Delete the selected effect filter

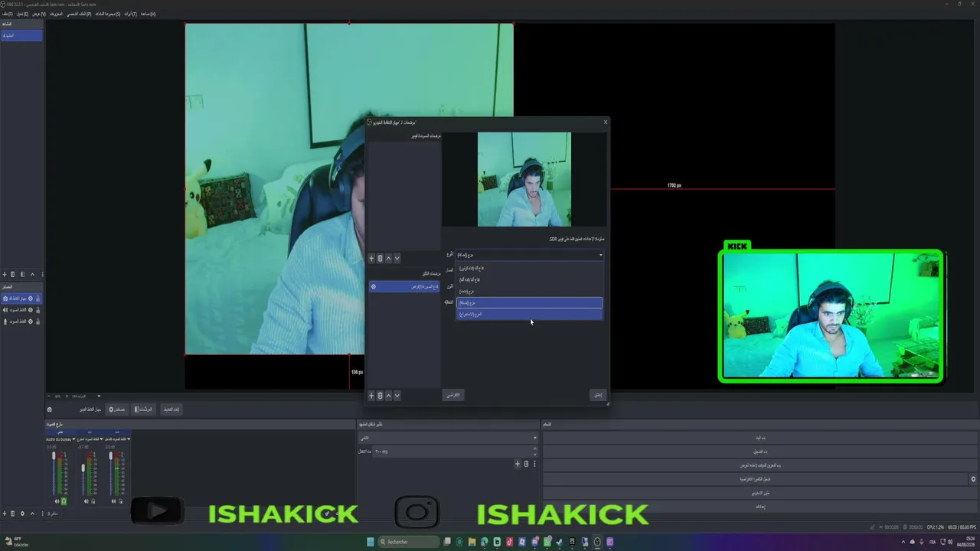pyautogui.click(x=380, y=396)
